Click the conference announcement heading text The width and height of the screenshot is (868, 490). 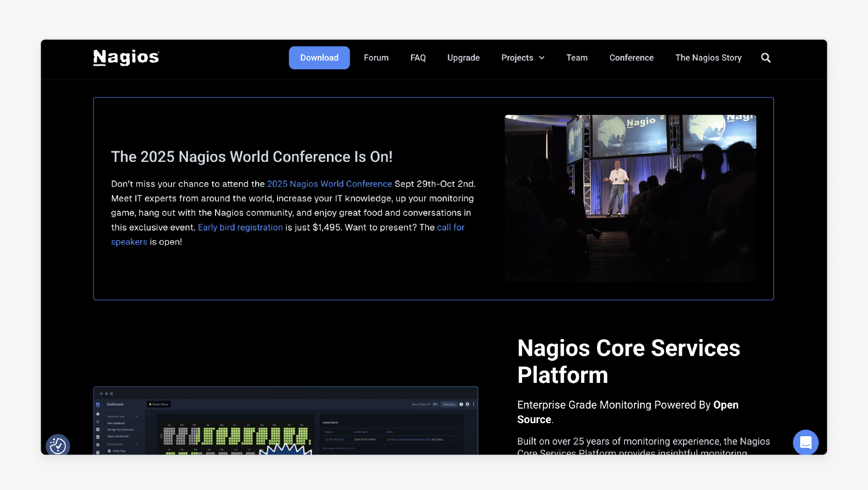click(252, 157)
